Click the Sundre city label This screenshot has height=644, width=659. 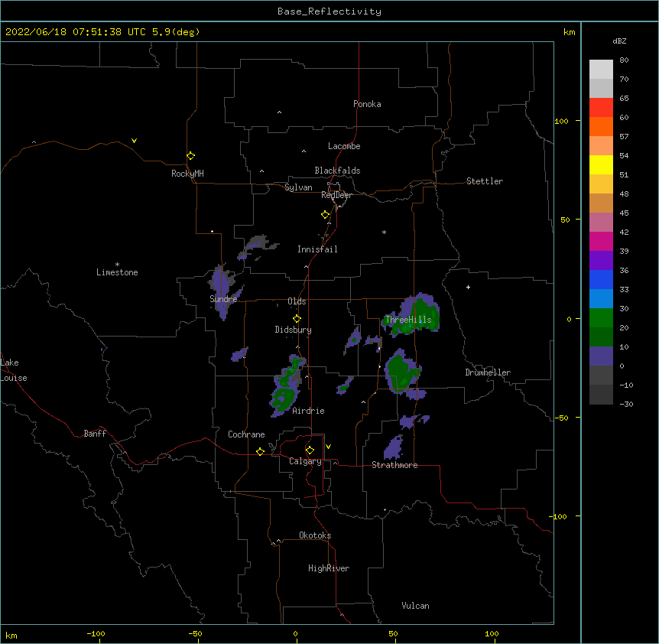[x=223, y=299]
